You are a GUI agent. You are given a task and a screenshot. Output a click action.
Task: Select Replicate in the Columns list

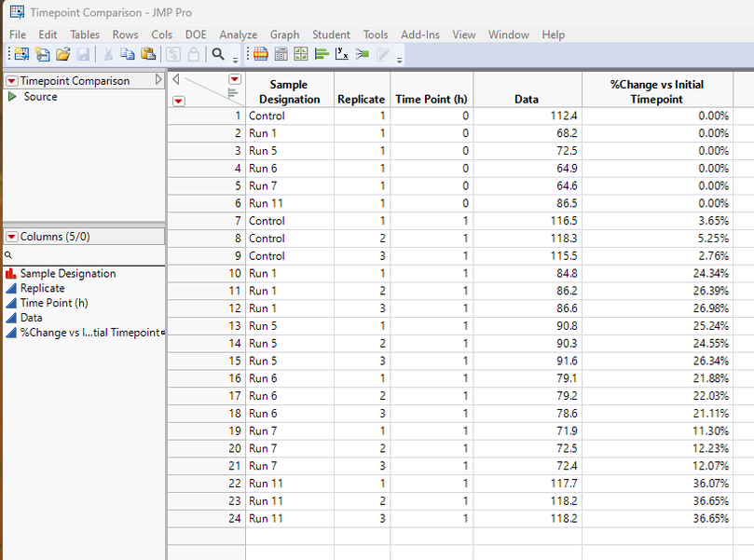(42, 289)
